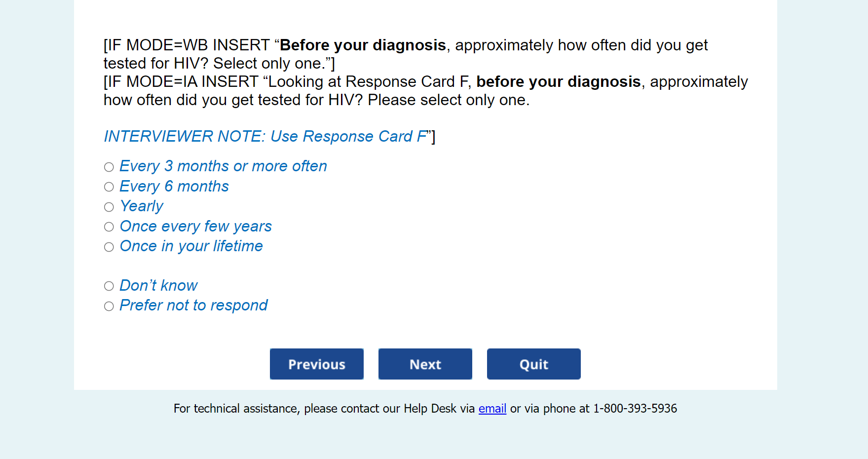Click the 'Every 6 months' option text

coord(174,187)
